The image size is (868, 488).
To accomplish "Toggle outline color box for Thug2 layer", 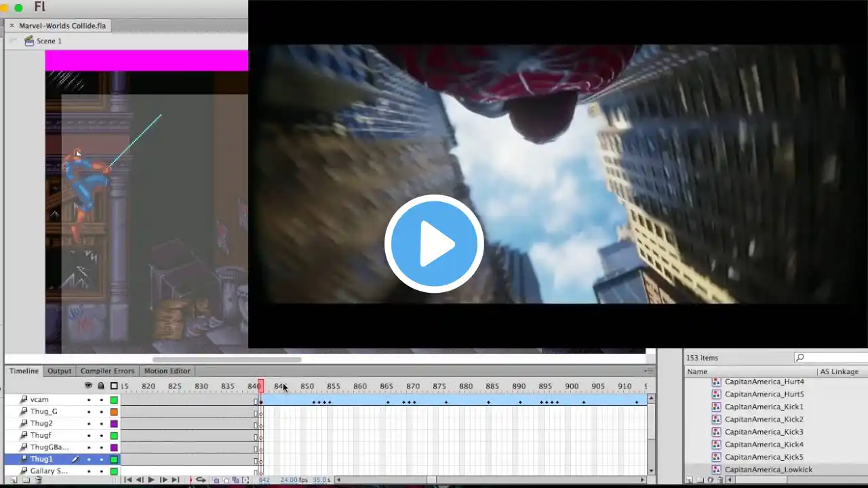I will pos(114,424).
